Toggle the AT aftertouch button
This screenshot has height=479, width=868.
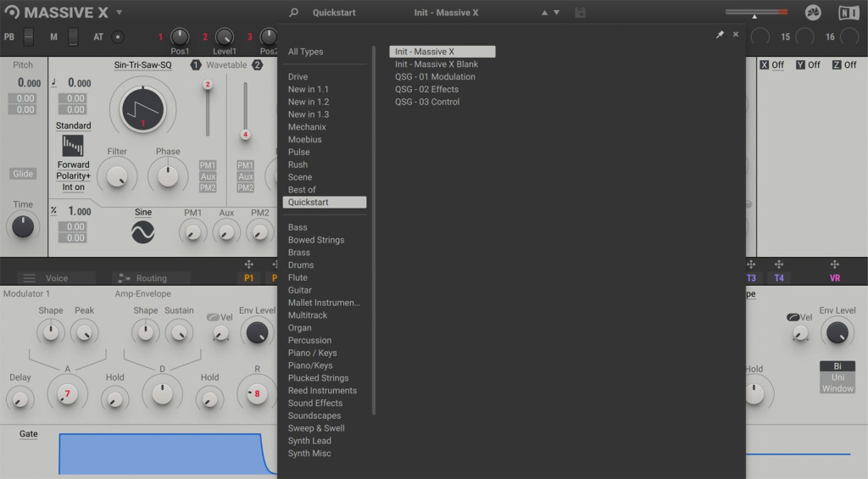(x=117, y=37)
